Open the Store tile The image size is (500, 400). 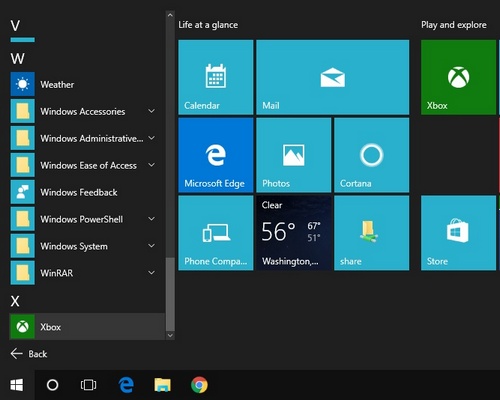(x=458, y=233)
